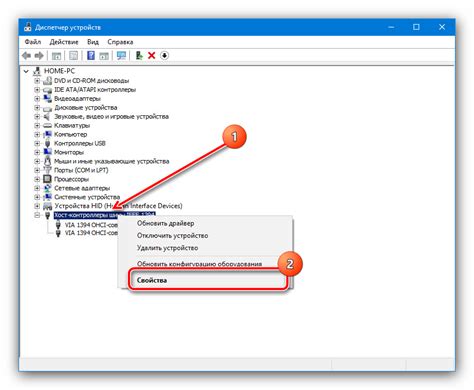Select the Контроллеры USB tree item

(80, 143)
